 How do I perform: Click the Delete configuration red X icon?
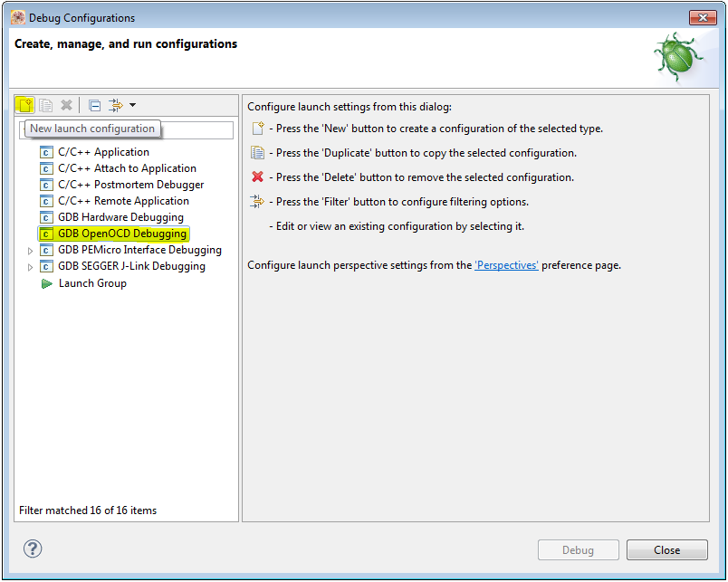click(66, 105)
